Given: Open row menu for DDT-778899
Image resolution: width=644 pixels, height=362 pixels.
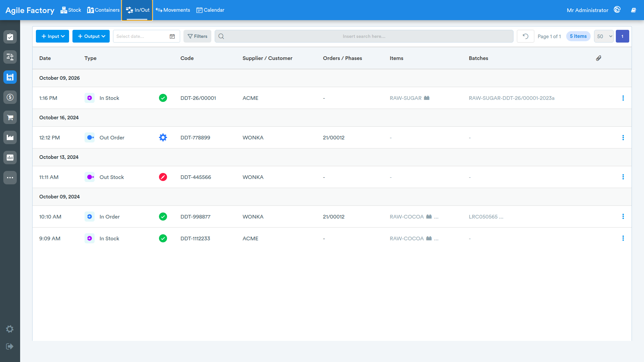Looking at the screenshot, I should click(623, 137).
